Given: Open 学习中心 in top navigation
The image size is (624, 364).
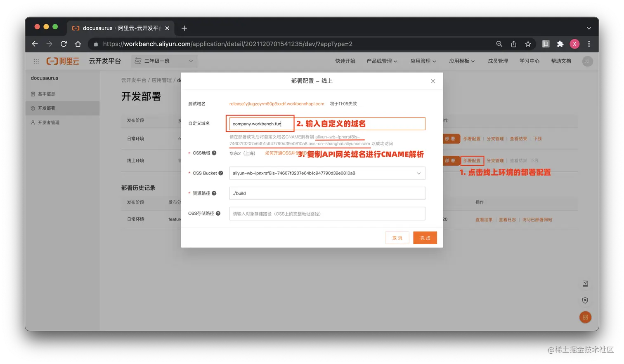Looking at the screenshot, I should 529,61.
